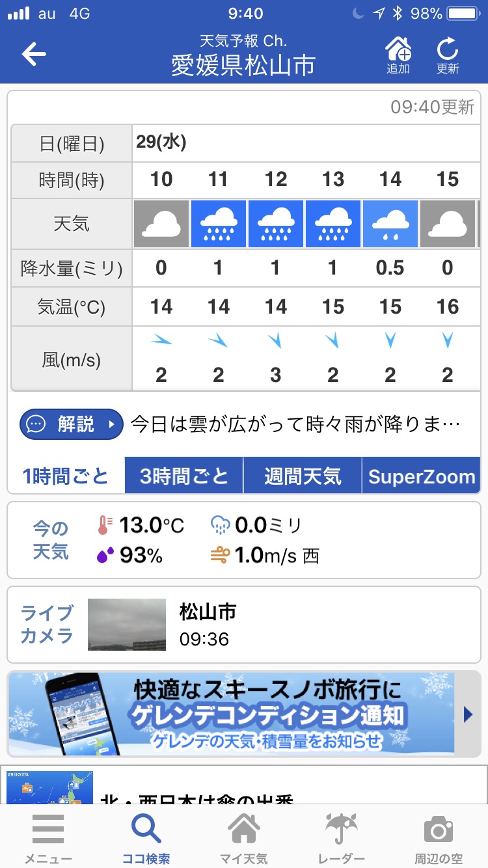Switch to 3時間ごと tab
Image resolution: width=488 pixels, height=868 pixels.
184,476
